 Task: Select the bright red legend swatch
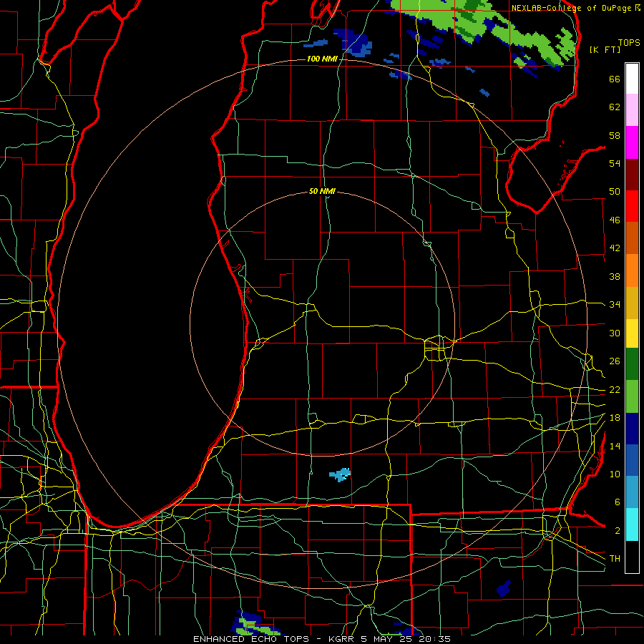[x=632, y=206]
